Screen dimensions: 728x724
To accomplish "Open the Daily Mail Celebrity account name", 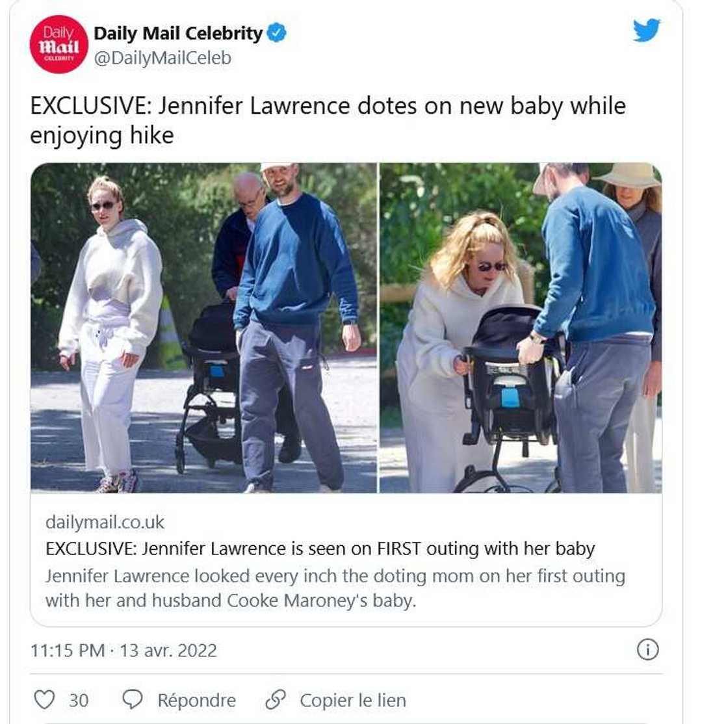I will click(178, 33).
